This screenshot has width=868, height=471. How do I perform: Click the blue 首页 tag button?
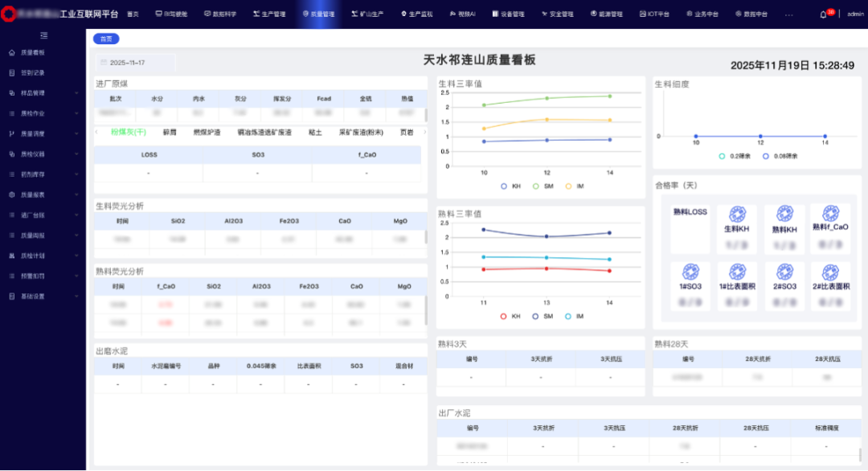tap(106, 39)
